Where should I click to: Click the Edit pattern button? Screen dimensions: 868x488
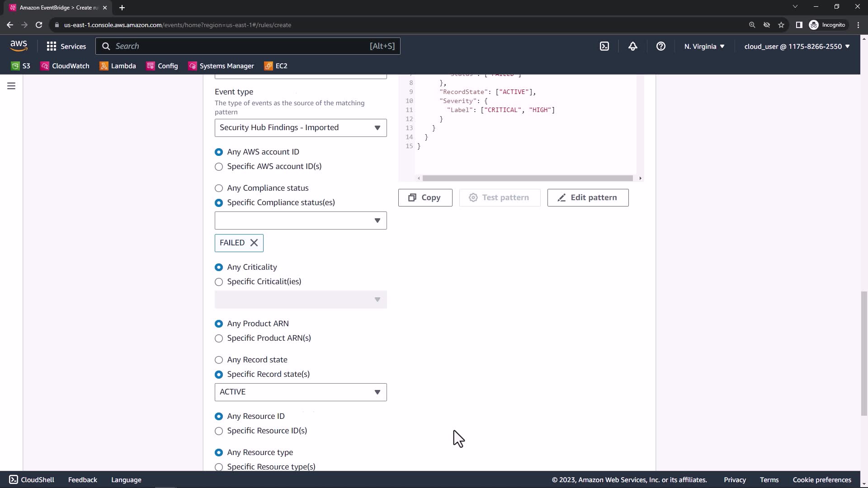(x=588, y=197)
